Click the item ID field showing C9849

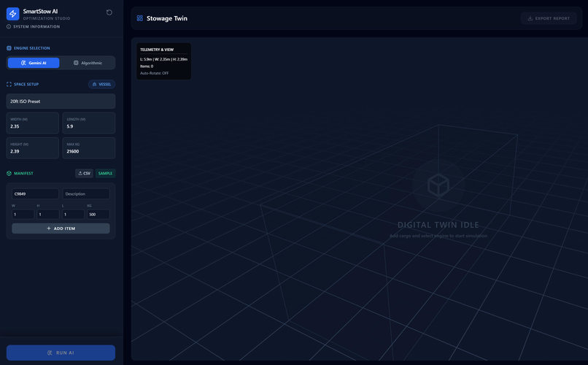pos(35,194)
